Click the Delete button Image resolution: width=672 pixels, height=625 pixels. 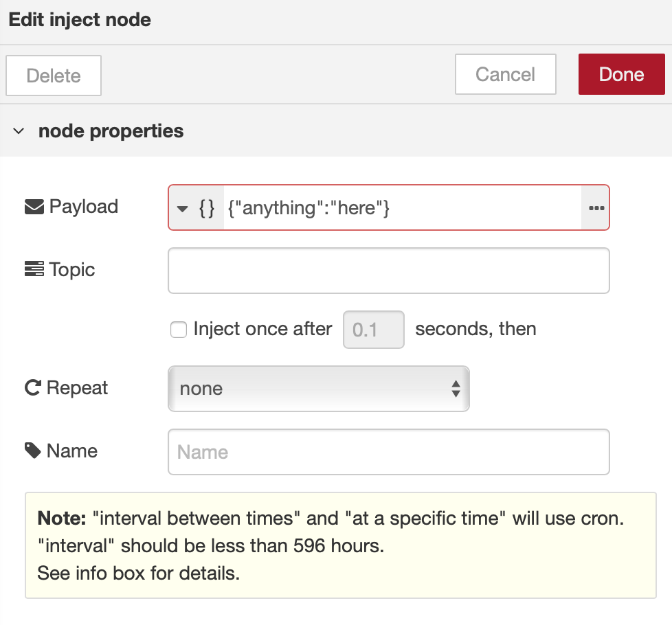point(54,76)
